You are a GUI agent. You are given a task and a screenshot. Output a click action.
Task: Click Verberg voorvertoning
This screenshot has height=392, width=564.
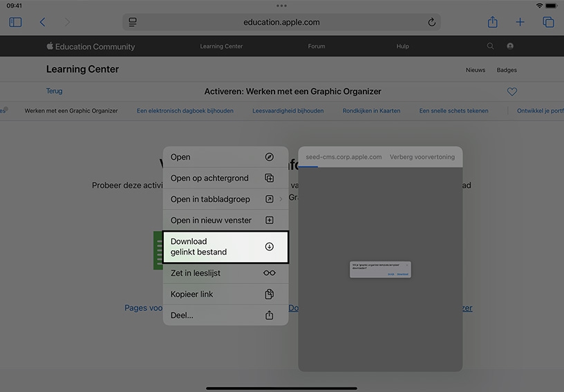coord(422,157)
